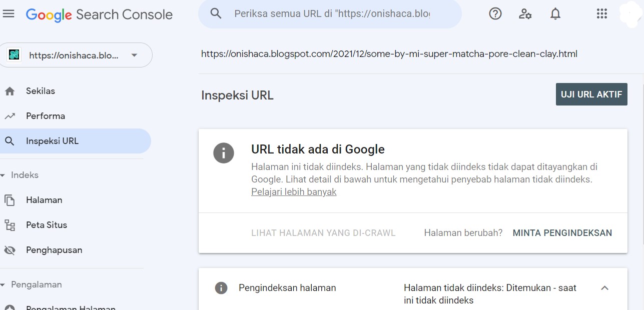Click the Sekilas home icon
The height and width of the screenshot is (310, 644).
coord(10,91)
